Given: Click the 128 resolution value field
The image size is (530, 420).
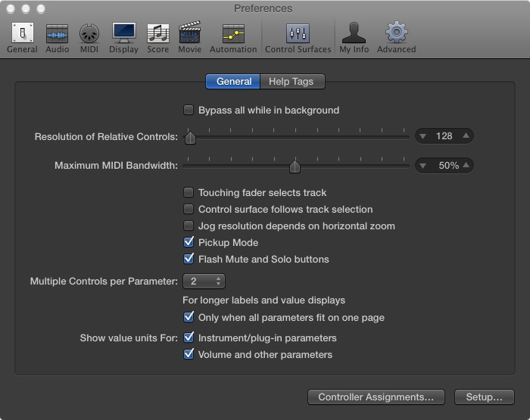Looking at the screenshot, I should (x=444, y=136).
